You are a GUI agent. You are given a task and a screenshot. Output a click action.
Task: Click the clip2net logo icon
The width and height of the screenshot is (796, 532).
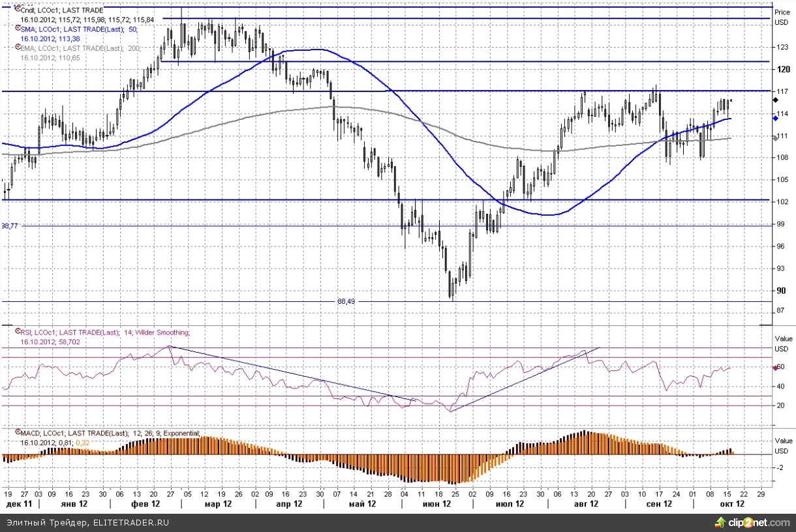pos(720,522)
